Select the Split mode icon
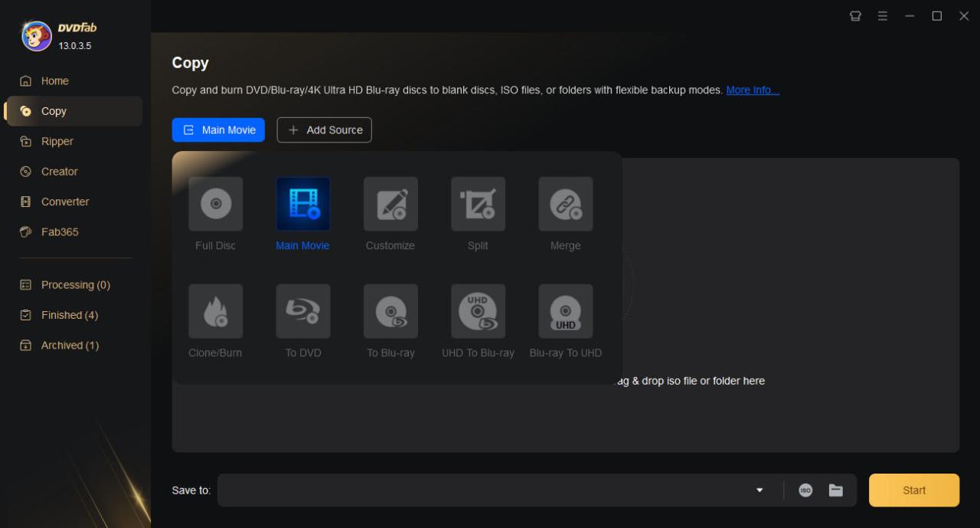Screen dimensions: 980x528 tap(478, 204)
